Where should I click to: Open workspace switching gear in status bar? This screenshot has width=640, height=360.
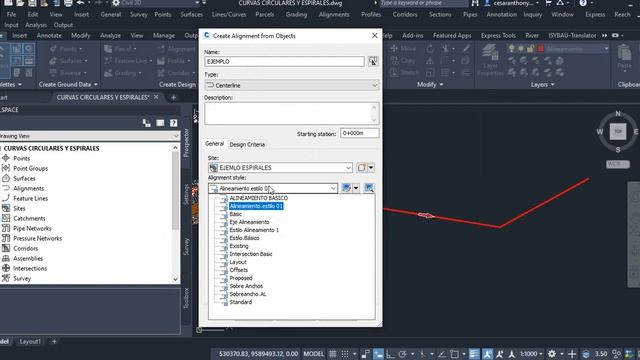(552, 354)
